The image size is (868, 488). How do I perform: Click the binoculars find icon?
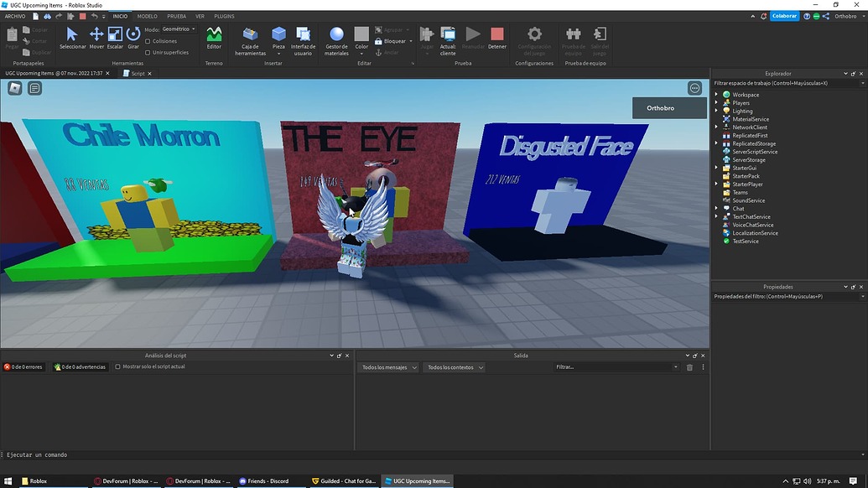pyautogui.click(x=48, y=16)
